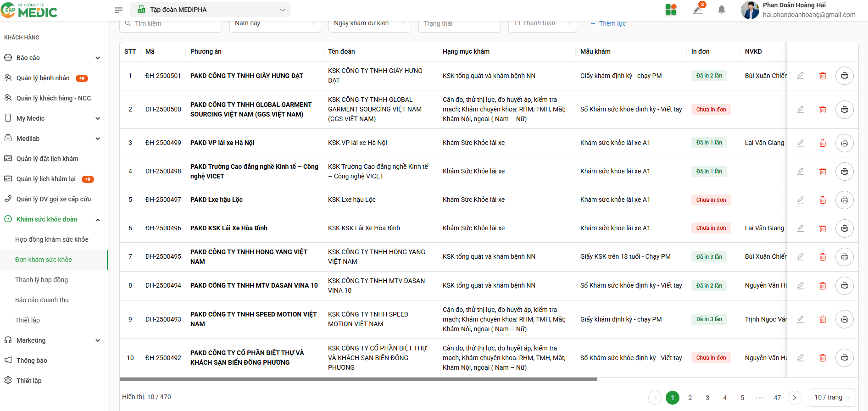The image size is (868, 411).
Task: Edit order ĐH-2500501 with pencil icon
Action: pyautogui.click(x=801, y=76)
